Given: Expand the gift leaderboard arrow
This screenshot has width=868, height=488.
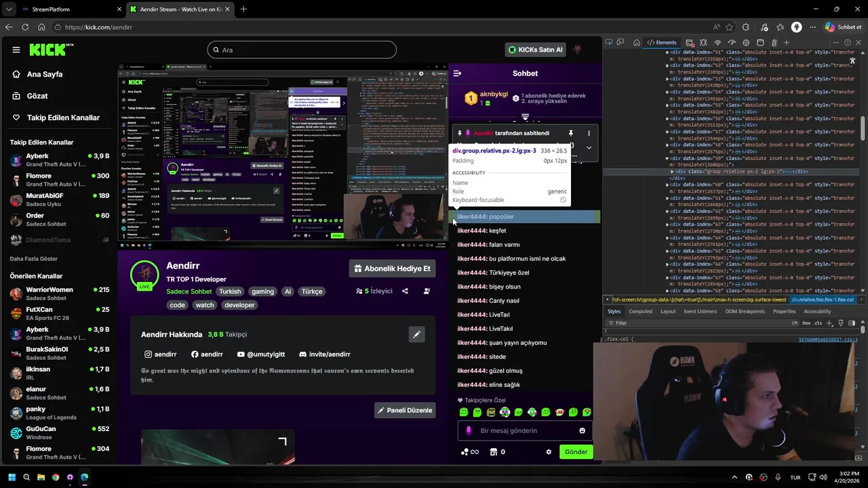Looking at the screenshot, I should click(x=525, y=117).
